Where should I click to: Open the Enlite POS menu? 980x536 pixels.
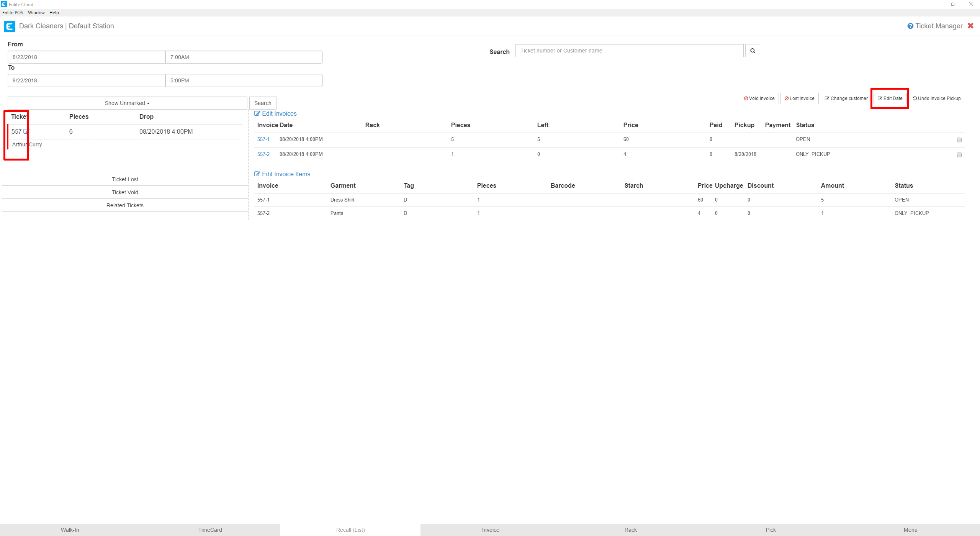[x=13, y=13]
